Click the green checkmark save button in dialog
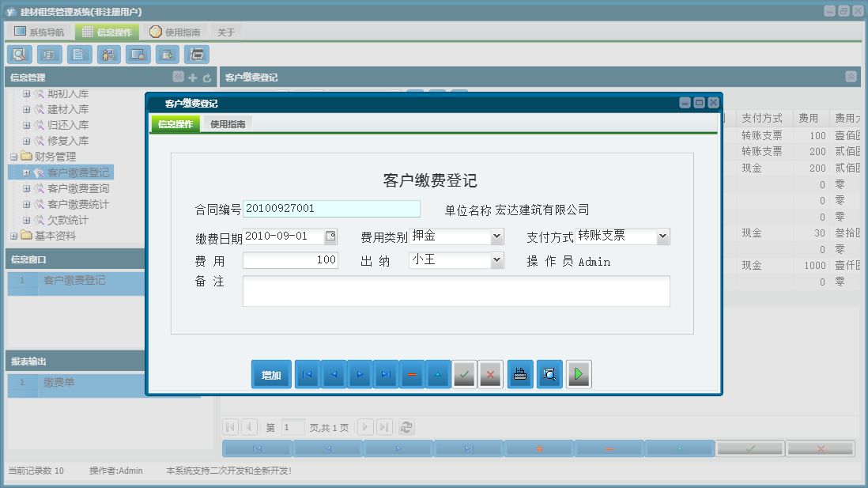This screenshot has width=868, height=488. [464, 374]
